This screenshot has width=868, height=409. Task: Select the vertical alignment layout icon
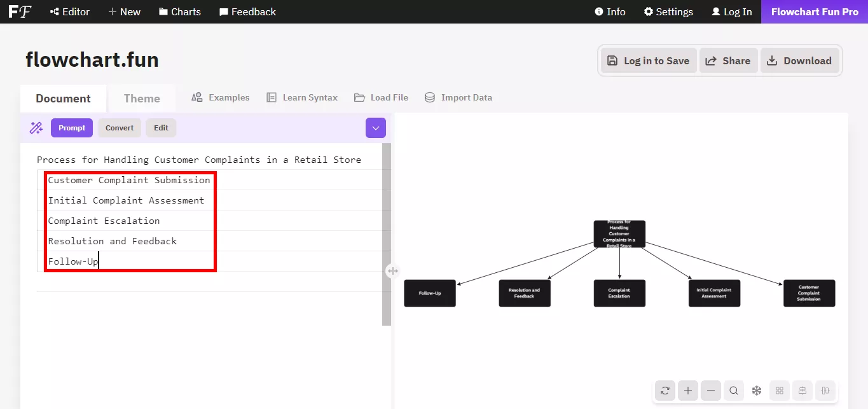click(825, 390)
